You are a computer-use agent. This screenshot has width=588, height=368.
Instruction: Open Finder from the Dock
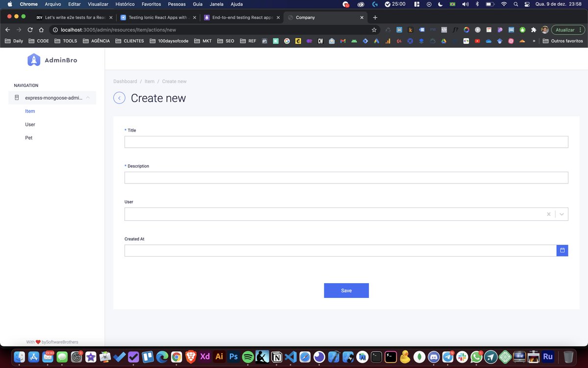[19, 357]
